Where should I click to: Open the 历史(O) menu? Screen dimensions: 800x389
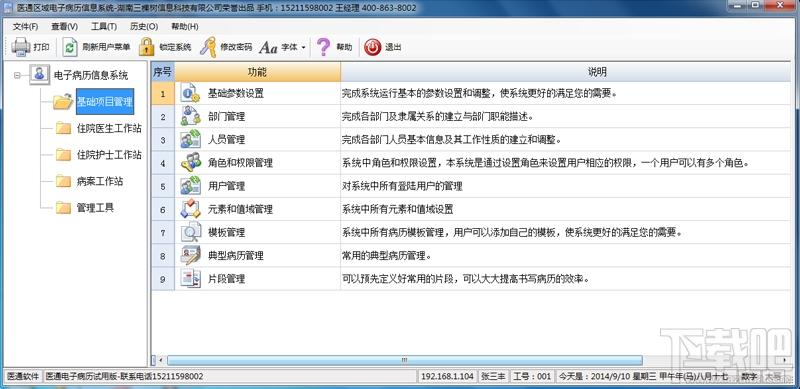coord(144,27)
